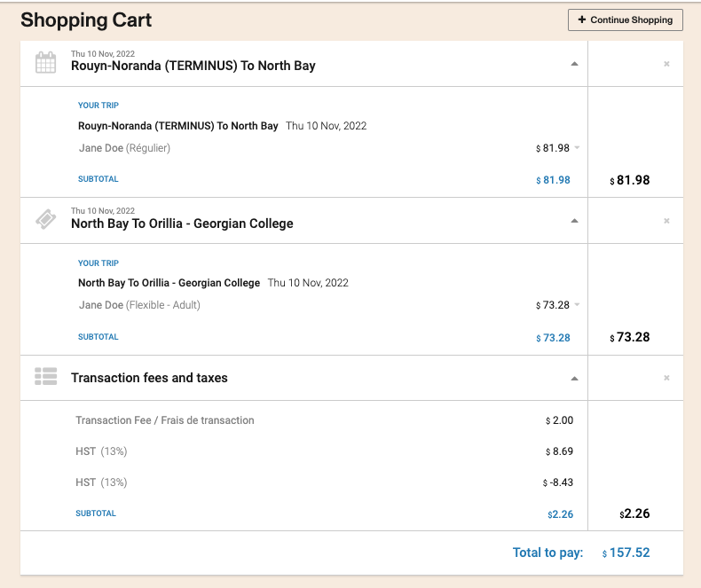Click the North Bay To Orillia - Georgian College header

(182, 223)
